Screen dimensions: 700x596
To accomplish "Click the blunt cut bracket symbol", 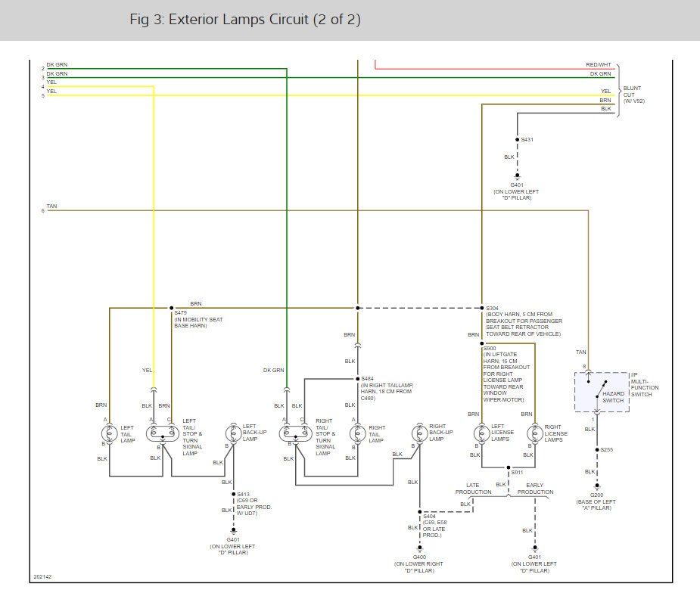I will coord(619,91).
